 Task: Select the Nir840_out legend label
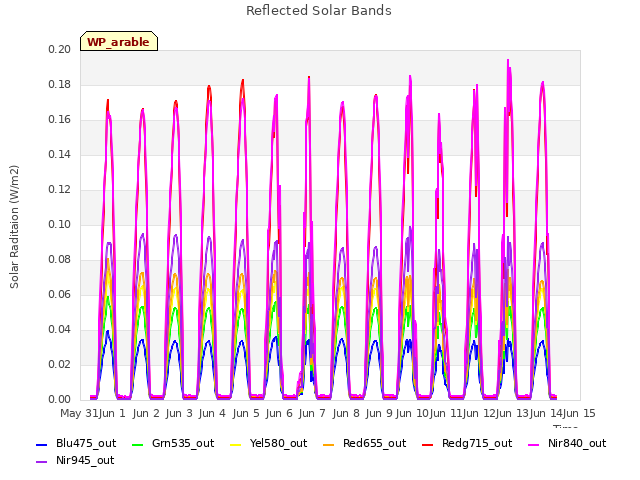coord(577,443)
